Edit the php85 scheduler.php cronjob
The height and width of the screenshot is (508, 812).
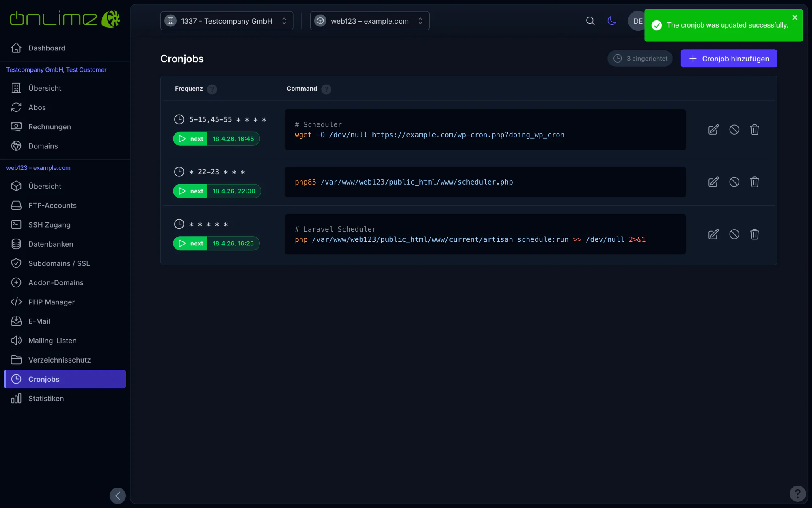[x=713, y=182]
